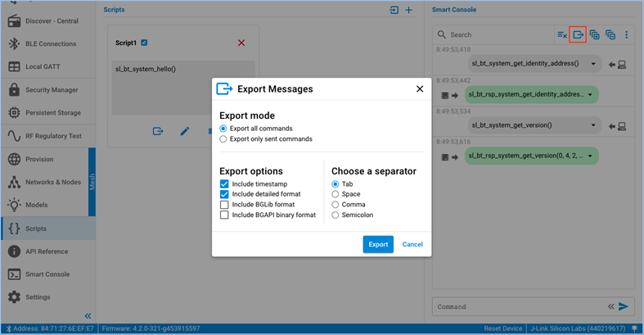
Task: Choose Semicolon as the separator
Action: [x=336, y=215]
